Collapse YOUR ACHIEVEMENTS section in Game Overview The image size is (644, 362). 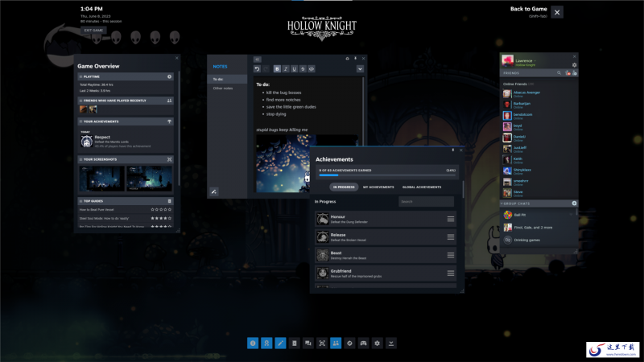click(x=81, y=121)
